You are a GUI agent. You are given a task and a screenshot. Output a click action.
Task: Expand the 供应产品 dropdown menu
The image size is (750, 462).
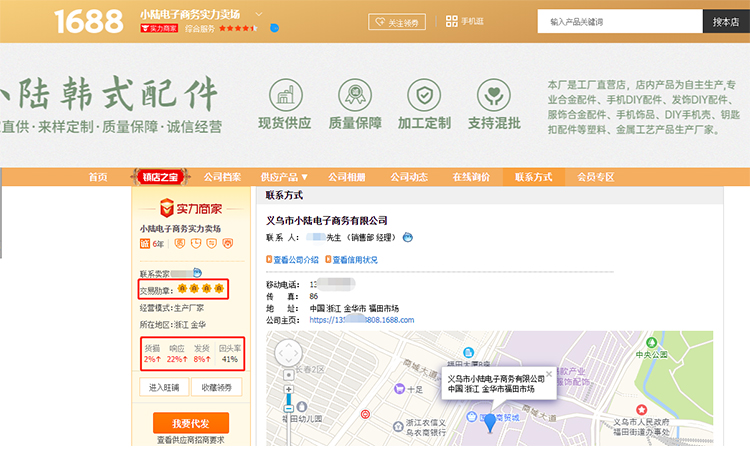click(284, 177)
